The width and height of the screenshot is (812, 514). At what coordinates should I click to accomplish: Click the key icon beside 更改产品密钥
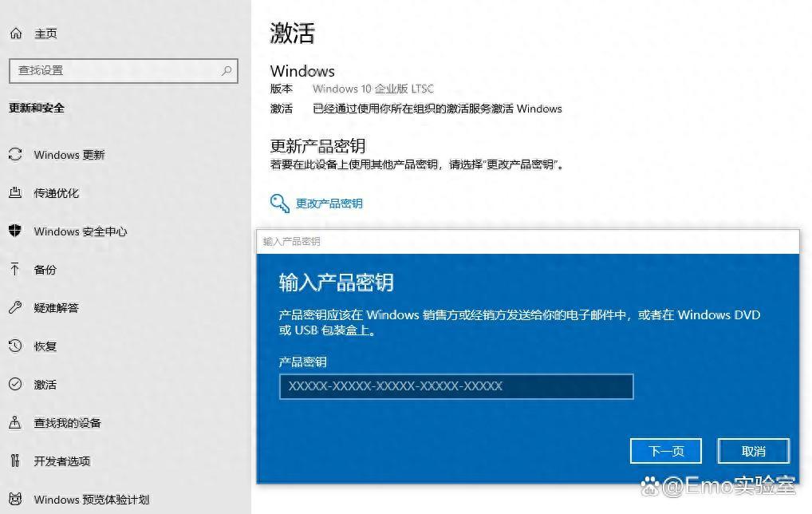click(x=280, y=203)
